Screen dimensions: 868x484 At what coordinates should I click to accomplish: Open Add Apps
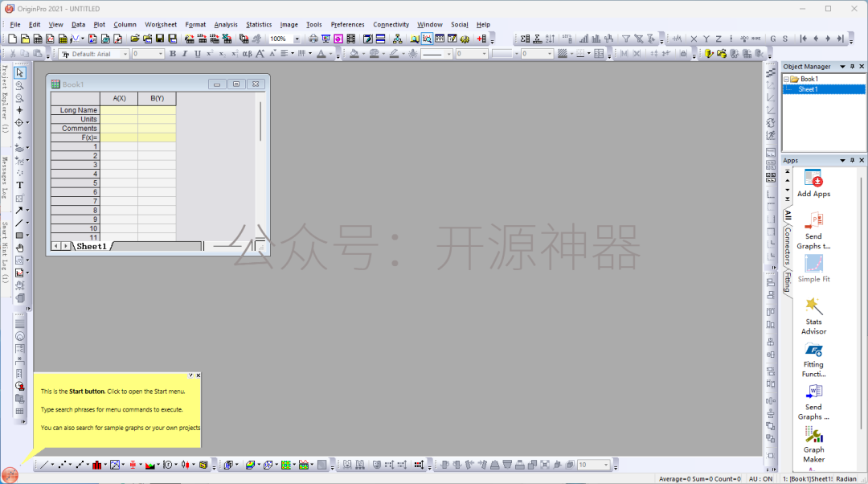(x=813, y=183)
